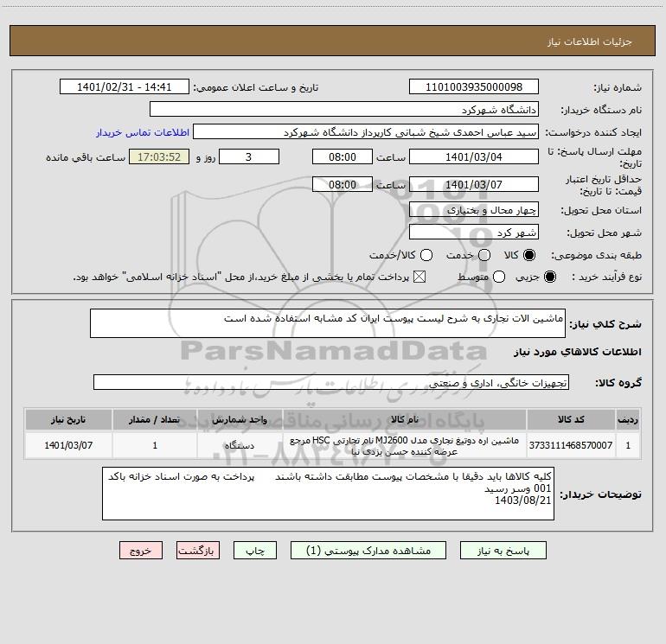Click product code 3733111468570007 cell

point(571,445)
